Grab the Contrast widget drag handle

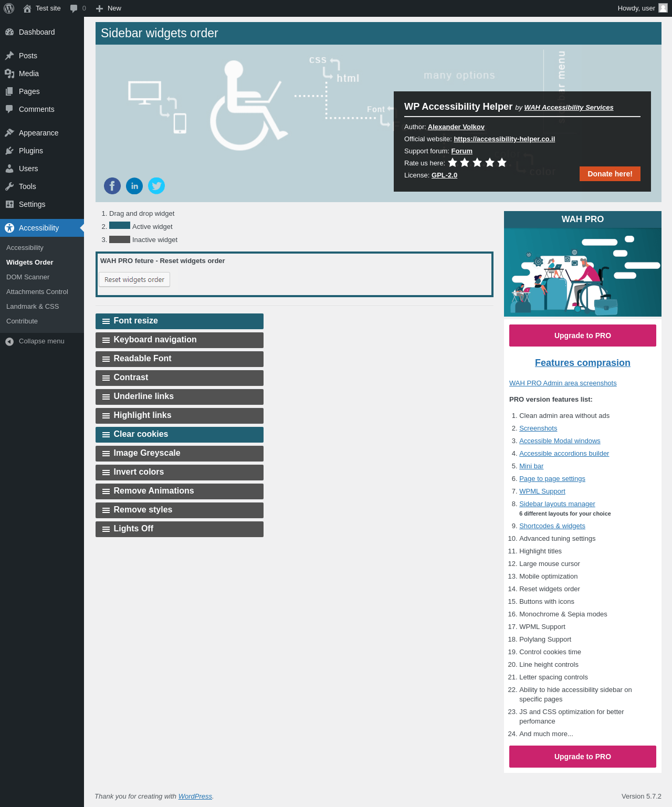click(106, 378)
